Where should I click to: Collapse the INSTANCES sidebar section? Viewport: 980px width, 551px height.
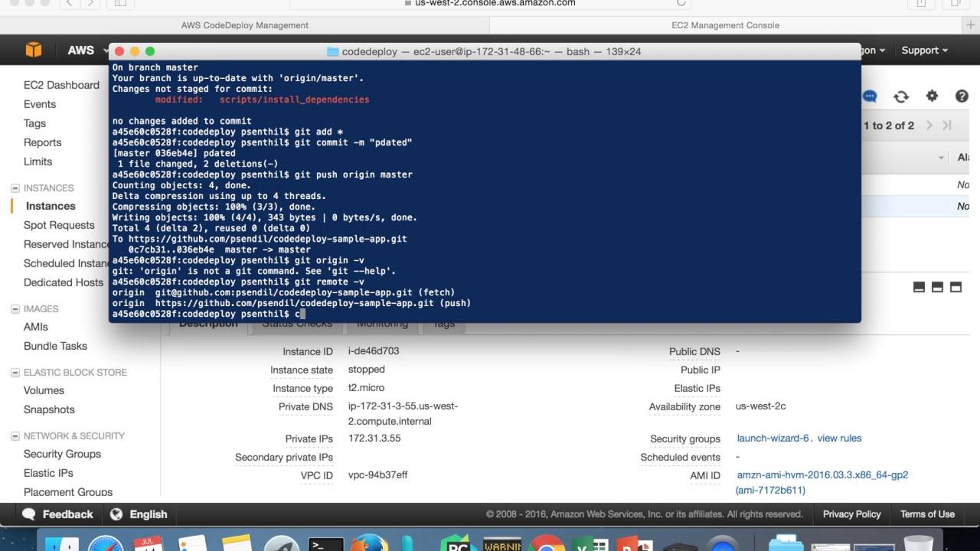pyautogui.click(x=15, y=188)
